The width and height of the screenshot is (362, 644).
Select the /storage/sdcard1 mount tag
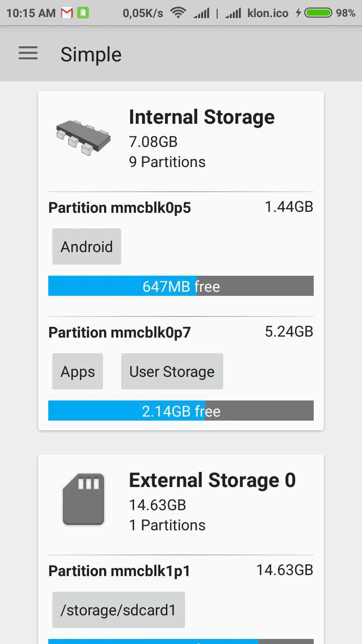[119, 610]
